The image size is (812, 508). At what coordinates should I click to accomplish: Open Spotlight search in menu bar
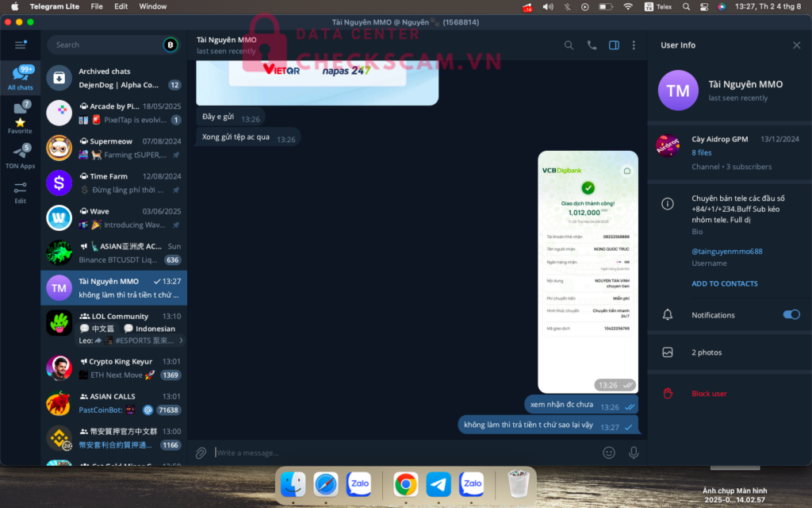686,6
